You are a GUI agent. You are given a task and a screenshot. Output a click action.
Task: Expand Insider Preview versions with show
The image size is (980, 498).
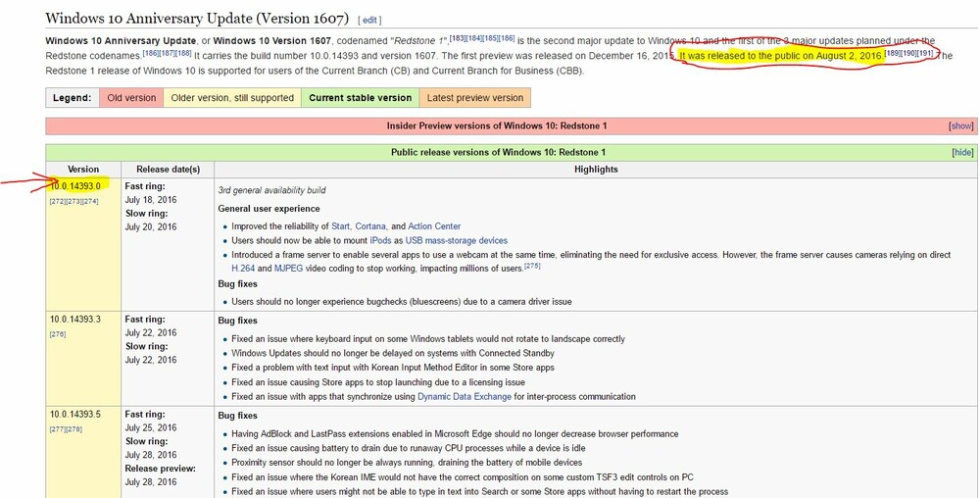[x=960, y=126]
